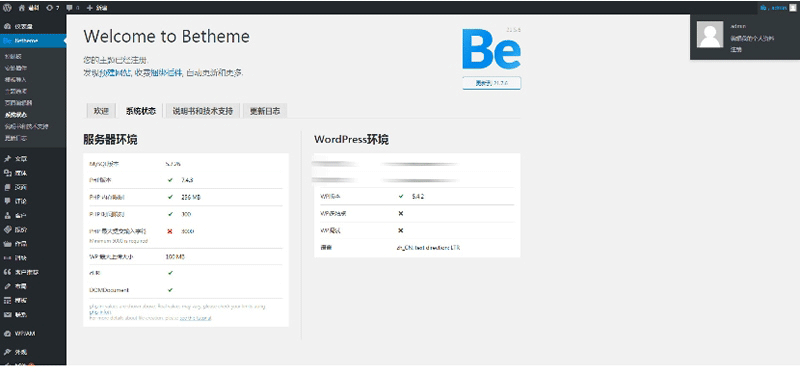Click the green check next to 256 MB

coord(170,197)
